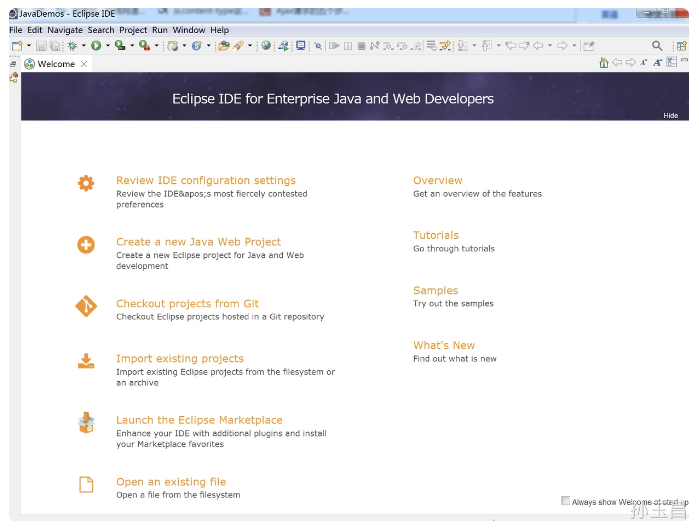Viewport: 699px width, 528px height.
Task: Click the Step Into icon
Action: point(388,46)
